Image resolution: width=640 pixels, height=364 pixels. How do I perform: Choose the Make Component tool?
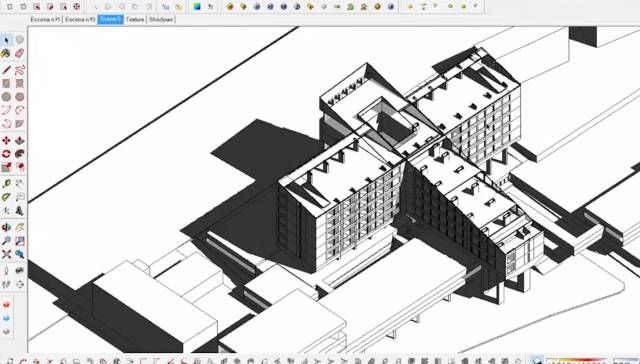coord(20,40)
